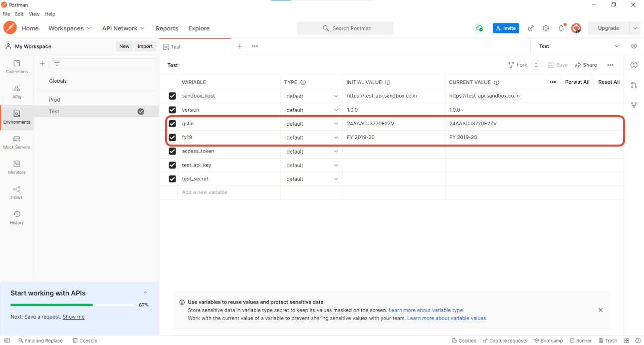644x345 pixels.
Task: Click the environment quick look eye icon
Action: pyautogui.click(x=634, y=46)
